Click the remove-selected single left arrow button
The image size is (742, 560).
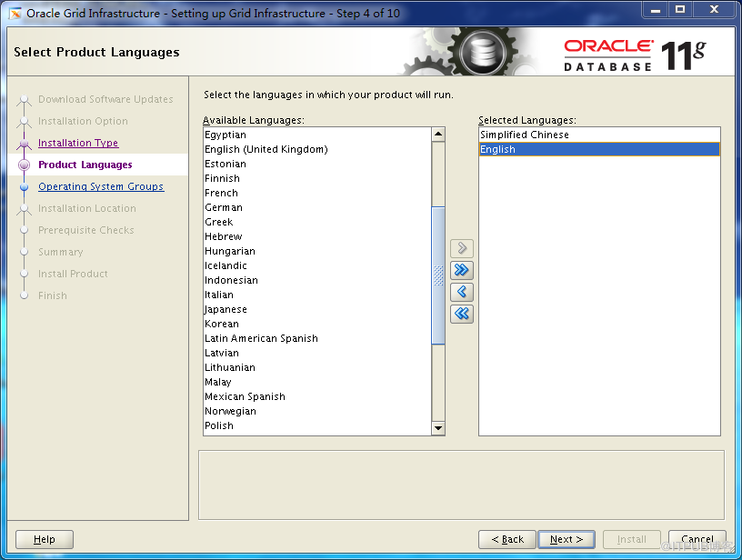coord(462,292)
